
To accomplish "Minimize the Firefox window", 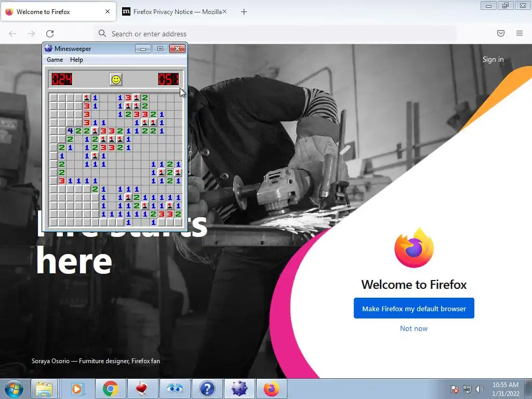I will tap(488, 6).
